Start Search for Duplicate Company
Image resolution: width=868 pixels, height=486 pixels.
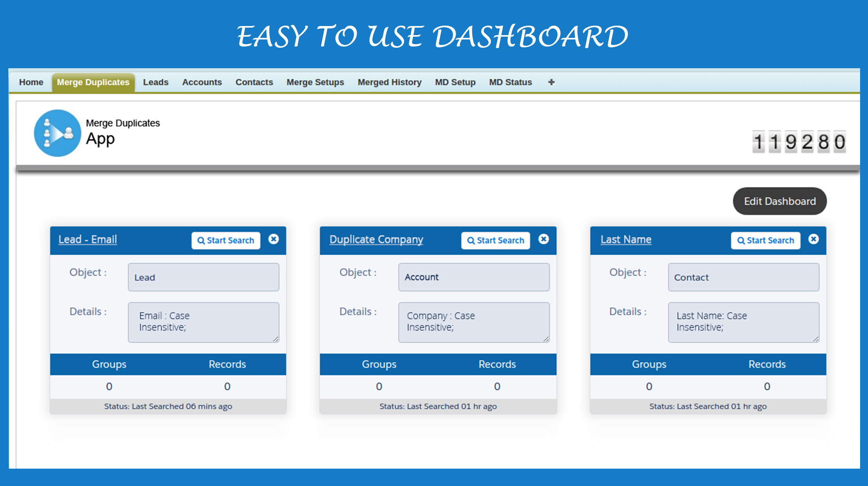[496, 240]
